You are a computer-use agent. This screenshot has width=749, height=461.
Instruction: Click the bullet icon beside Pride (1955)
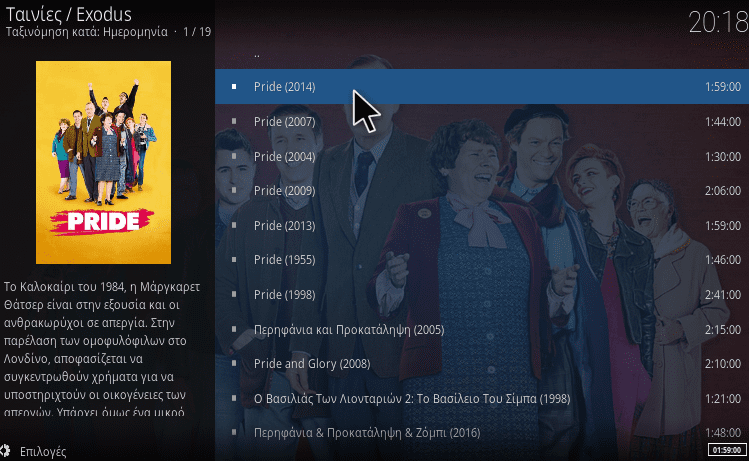[x=234, y=259]
